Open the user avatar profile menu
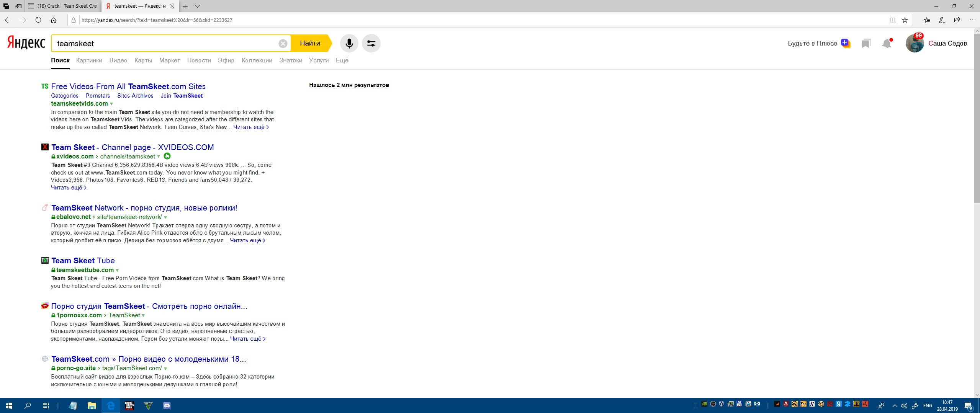980x413 pixels. (915, 43)
